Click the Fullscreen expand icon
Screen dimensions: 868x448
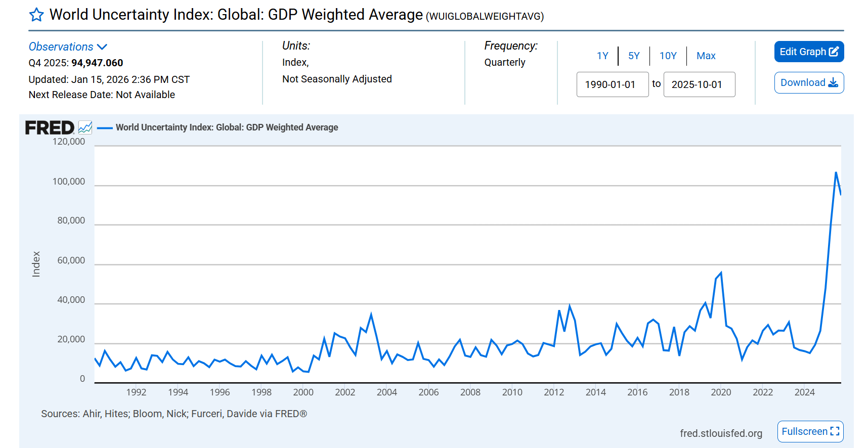[835, 431]
